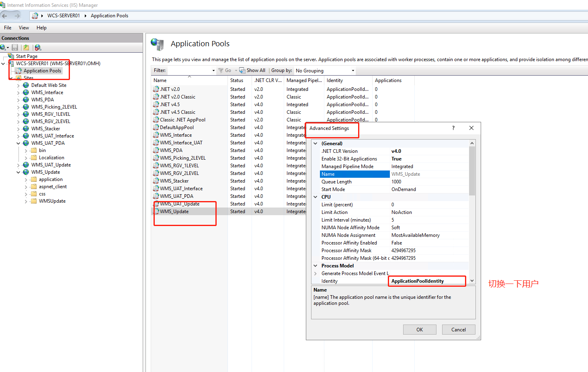
Task: Select the WMS_Interface site in tree
Action: point(47,92)
